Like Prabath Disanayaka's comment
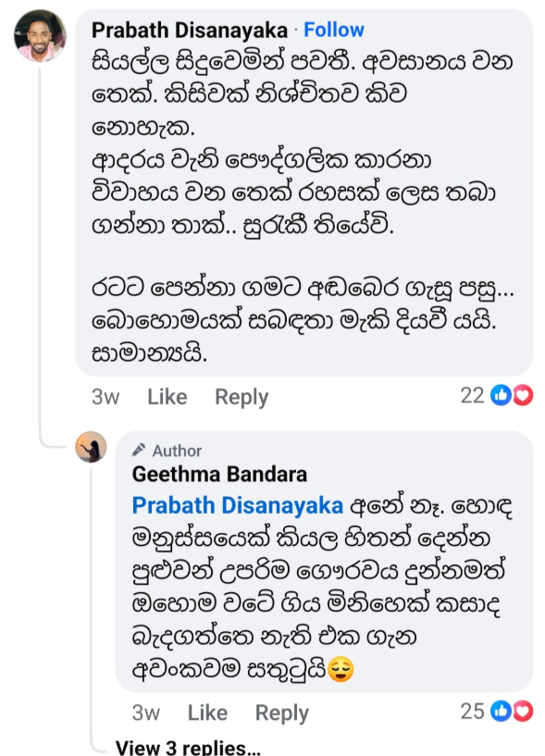This screenshot has height=756, width=545. coord(167,397)
